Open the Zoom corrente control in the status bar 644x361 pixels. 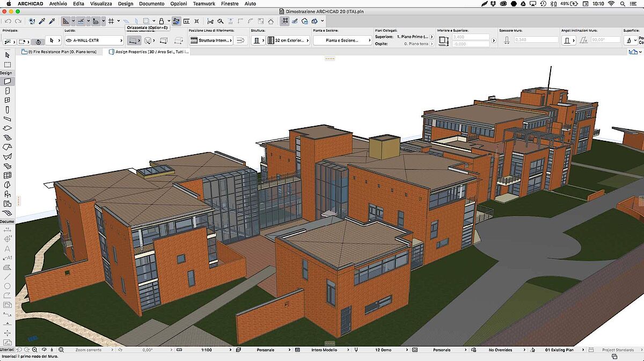89,350
